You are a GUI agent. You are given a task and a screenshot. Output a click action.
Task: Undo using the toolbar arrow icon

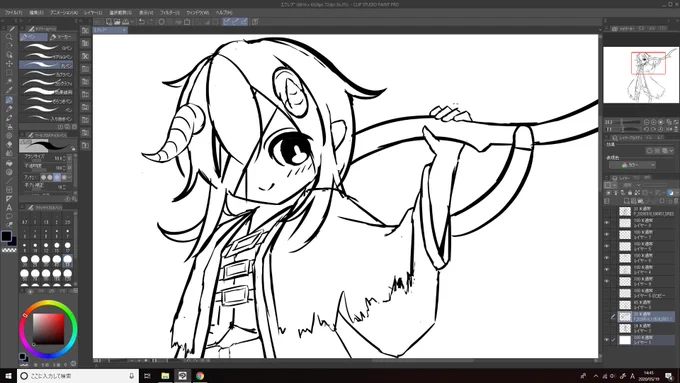pyautogui.click(x=141, y=22)
